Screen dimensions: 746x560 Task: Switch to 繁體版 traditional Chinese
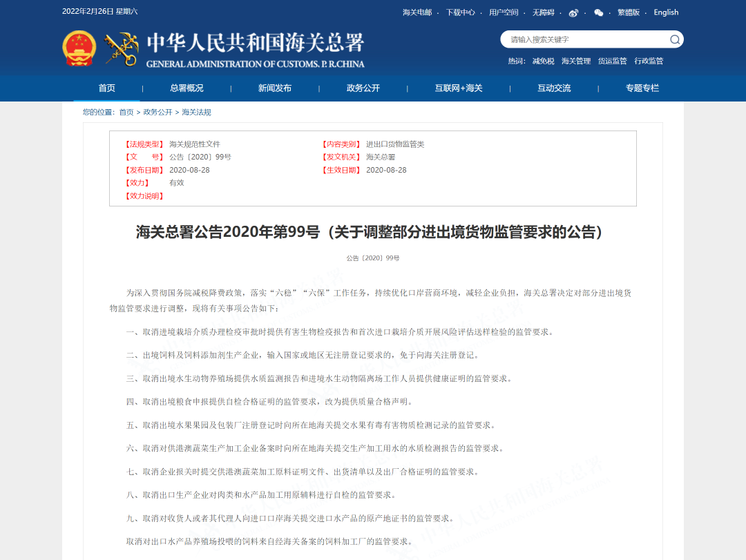point(629,12)
